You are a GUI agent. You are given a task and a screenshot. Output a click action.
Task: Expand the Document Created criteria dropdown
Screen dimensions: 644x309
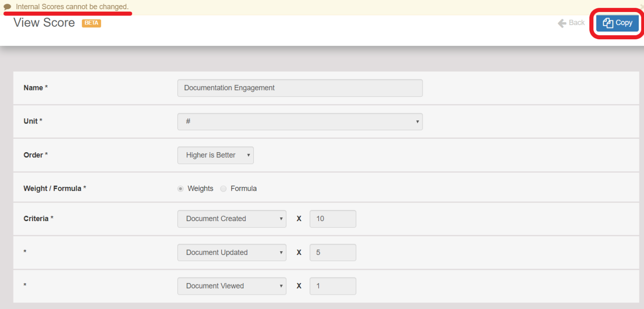(x=232, y=219)
